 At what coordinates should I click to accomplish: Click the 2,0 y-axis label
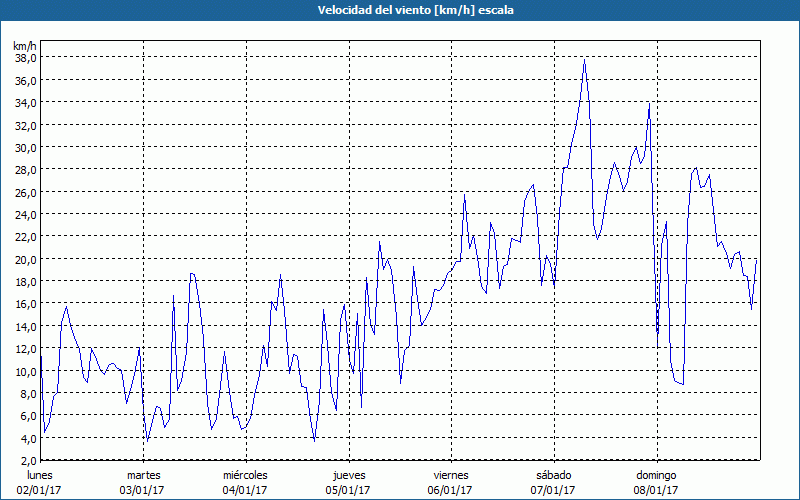(x=28, y=460)
